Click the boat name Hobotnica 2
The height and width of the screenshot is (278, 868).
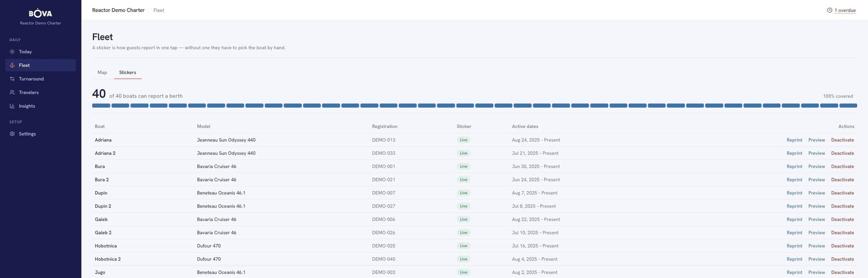(108, 259)
